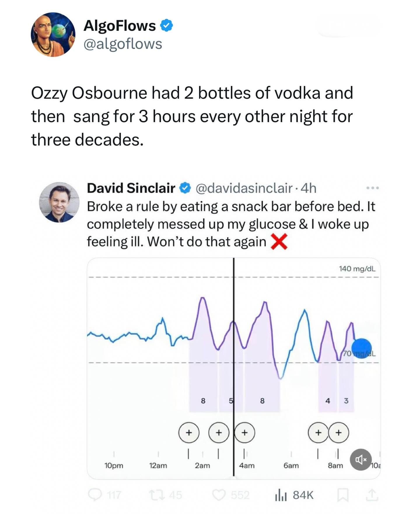This screenshot has height=525, width=420.
Task: Click the AlgoFlows verified badge
Action: coord(167,26)
